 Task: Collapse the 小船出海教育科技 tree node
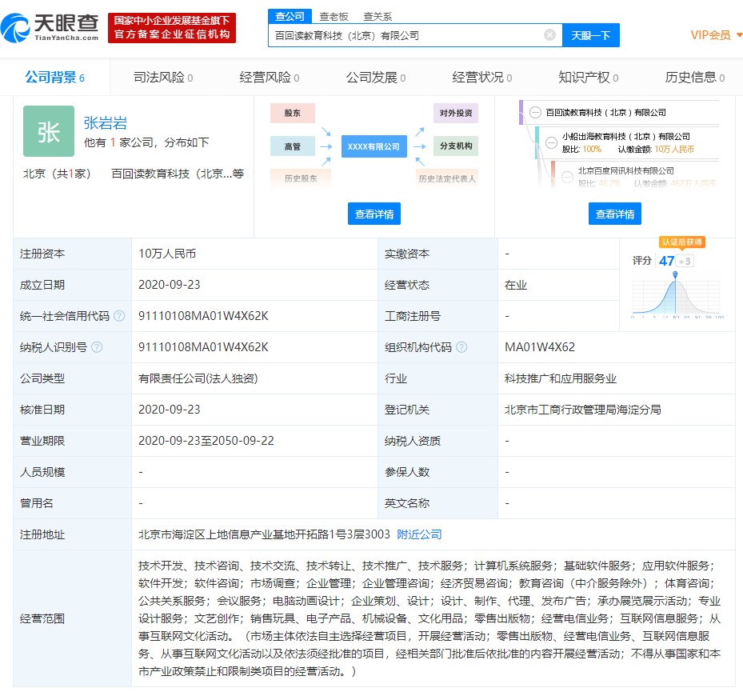pyautogui.click(x=551, y=142)
